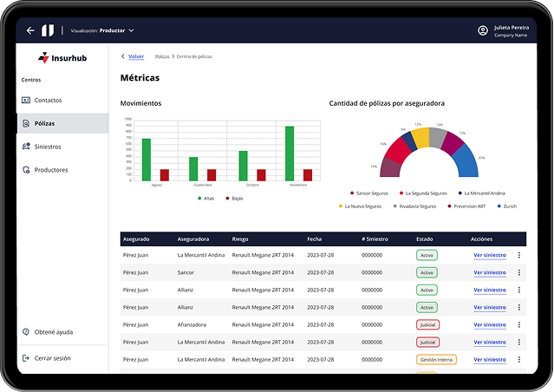Click the back arrow in top bar
554x392 pixels.
[x=30, y=30]
